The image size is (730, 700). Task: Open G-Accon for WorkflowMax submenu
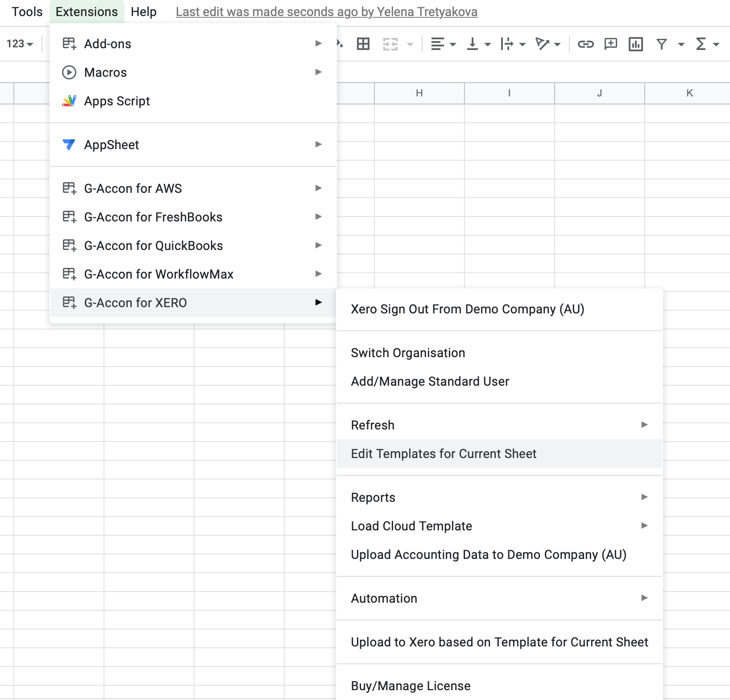coord(193,274)
